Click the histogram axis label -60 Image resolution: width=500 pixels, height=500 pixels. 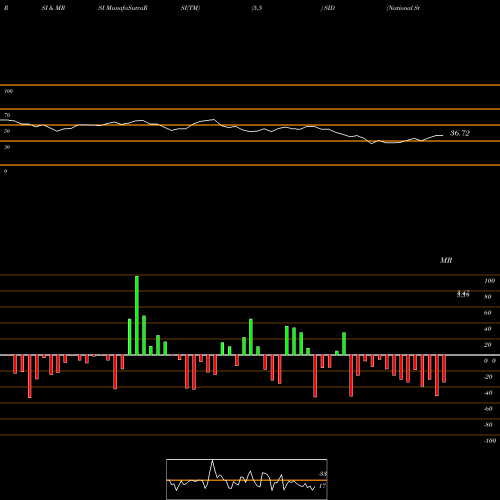488,409
